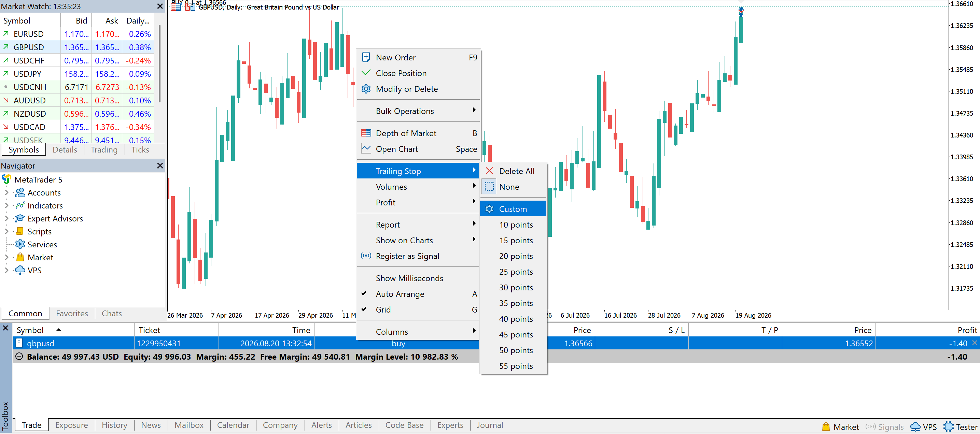Screen dimensions: 980x434
Task: Click the Market shopping bag icon in Navigator
Action: click(20, 257)
